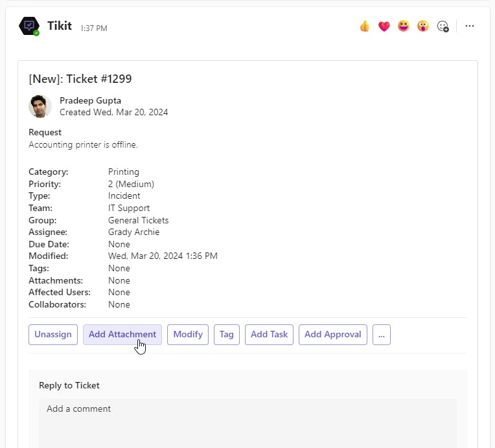Click the Pradeep Gupta requester name
The image size is (495, 448).
coord(90,100)
